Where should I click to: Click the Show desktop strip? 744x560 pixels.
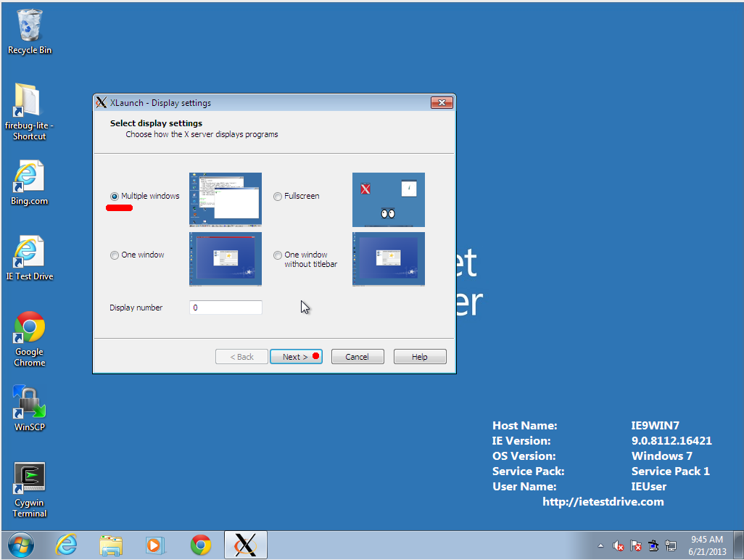coord(738,545)
